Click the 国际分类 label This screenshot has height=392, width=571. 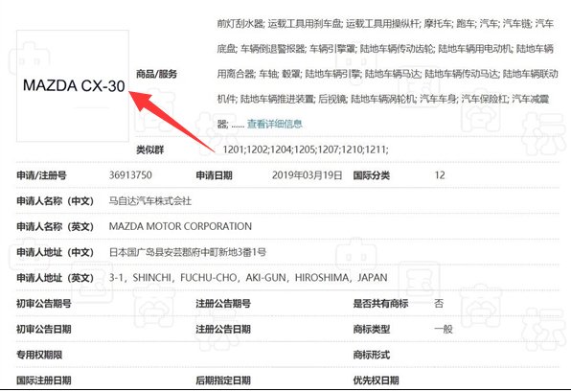pos(372,175)
